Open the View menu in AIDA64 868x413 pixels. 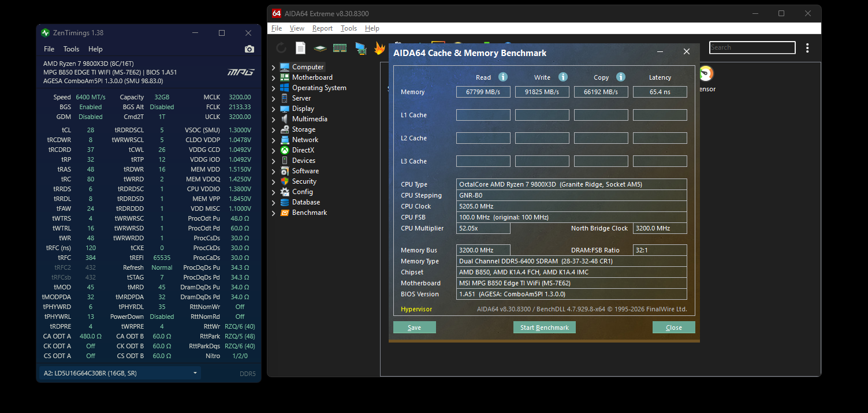tap(297, 28)
